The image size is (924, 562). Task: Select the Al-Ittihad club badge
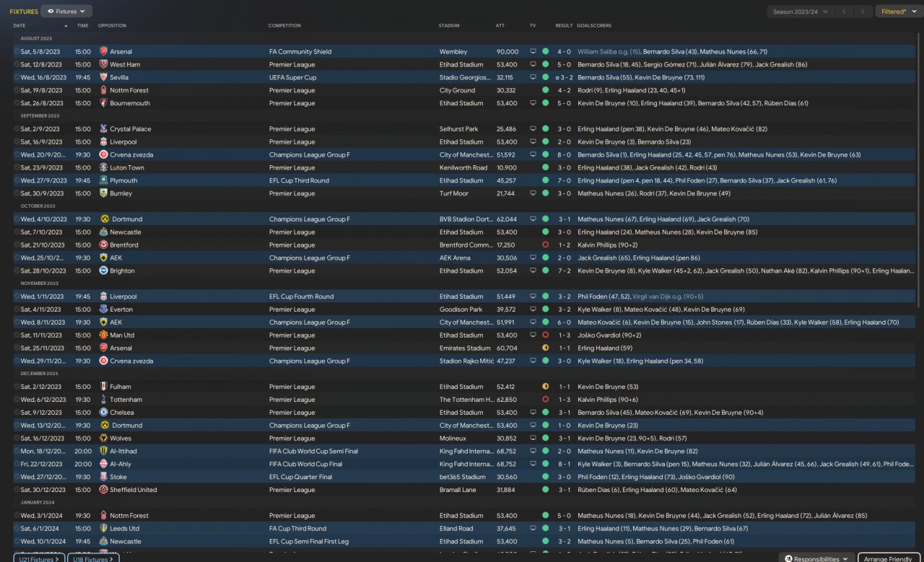103,452
